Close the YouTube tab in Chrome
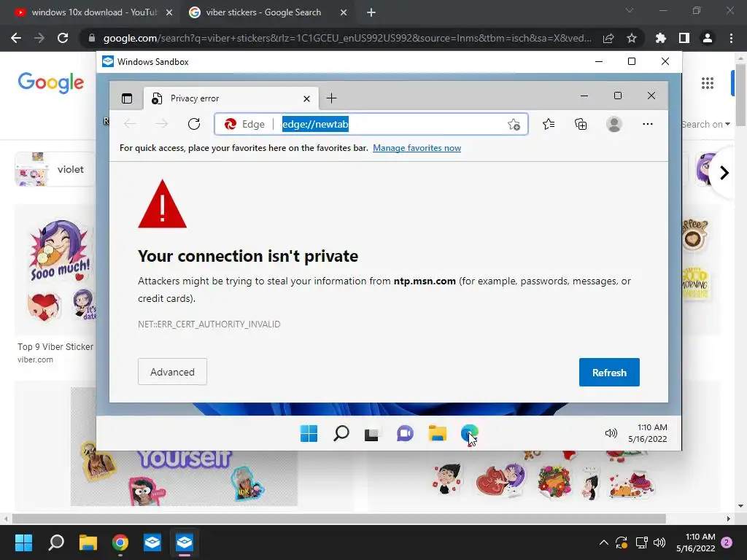The height and width of the screenshot is (560, 747). 169,12
